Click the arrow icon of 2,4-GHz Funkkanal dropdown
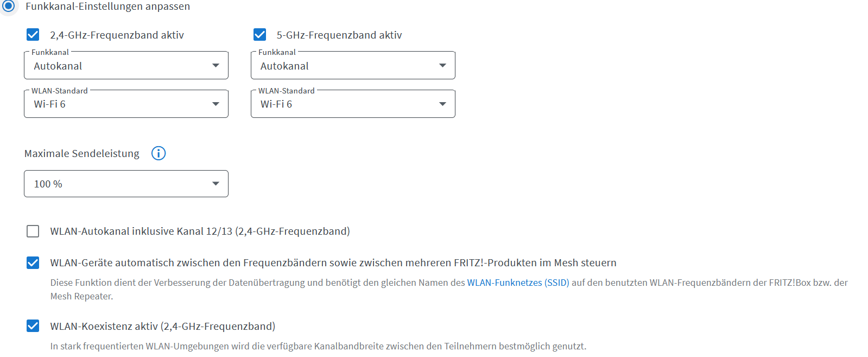Screen dimensions: 868x357 [216, 65]
